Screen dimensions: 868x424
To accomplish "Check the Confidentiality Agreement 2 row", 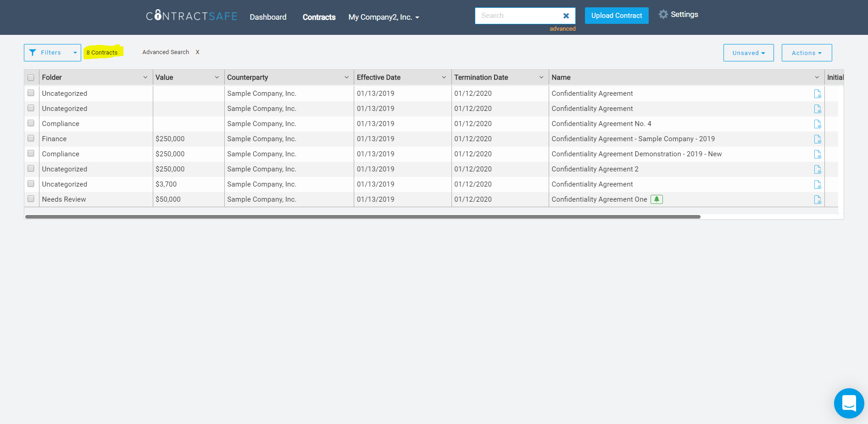I will point(31,169).
